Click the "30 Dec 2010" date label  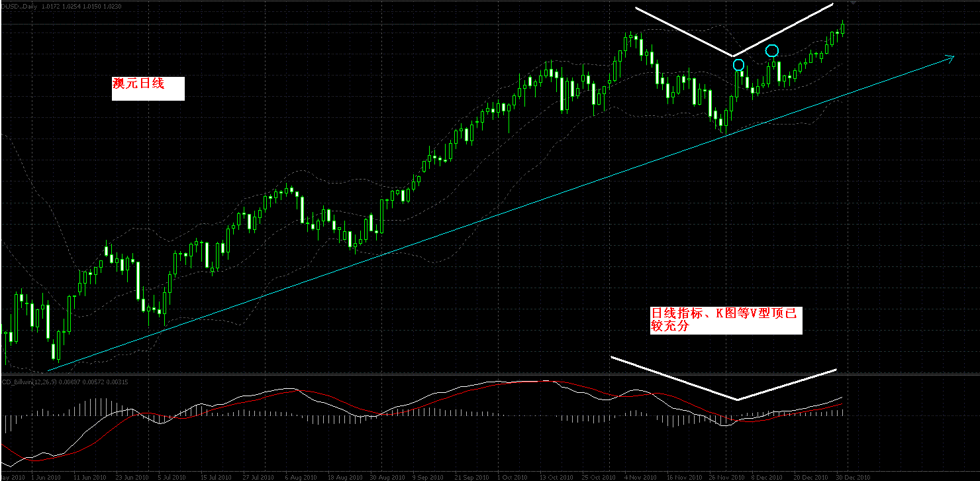click(854, 477)
